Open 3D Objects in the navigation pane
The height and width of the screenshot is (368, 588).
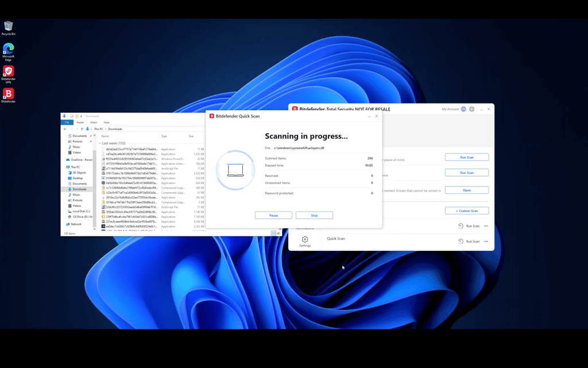[77, 172]
